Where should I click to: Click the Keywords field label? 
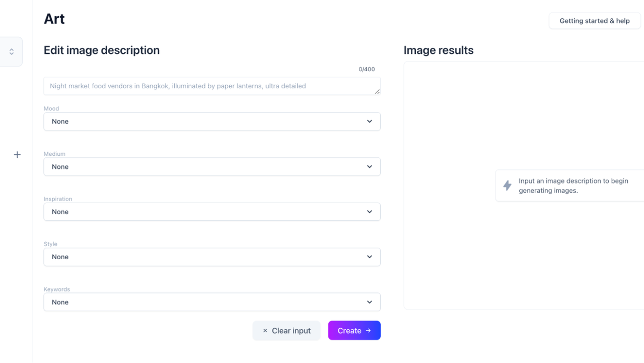(x=57, y=289)
